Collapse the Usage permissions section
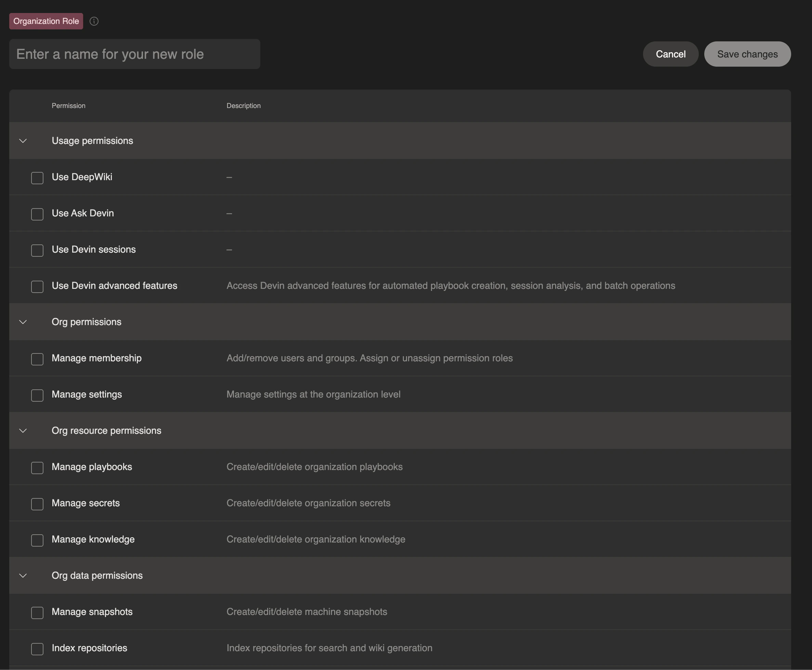Viewport: 812px width, 670px height. click(23, 141)
